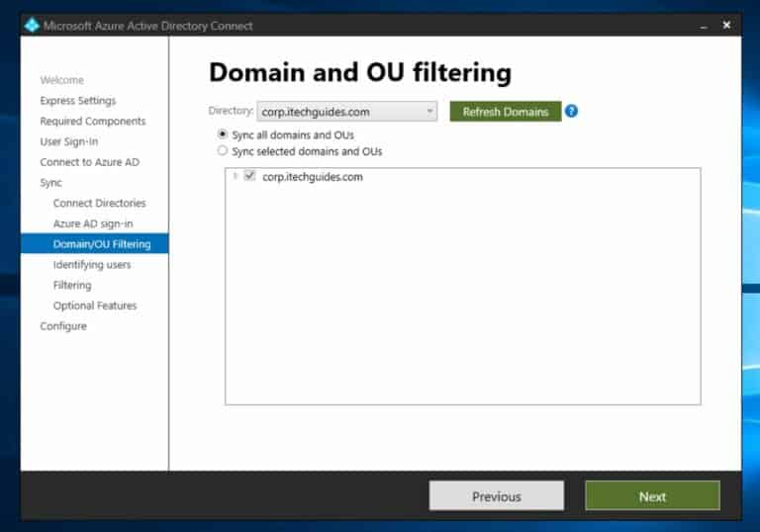Select Sync all domains and OUs
The height and width of the screenshot is (532, 760).
tap(223, 133)
